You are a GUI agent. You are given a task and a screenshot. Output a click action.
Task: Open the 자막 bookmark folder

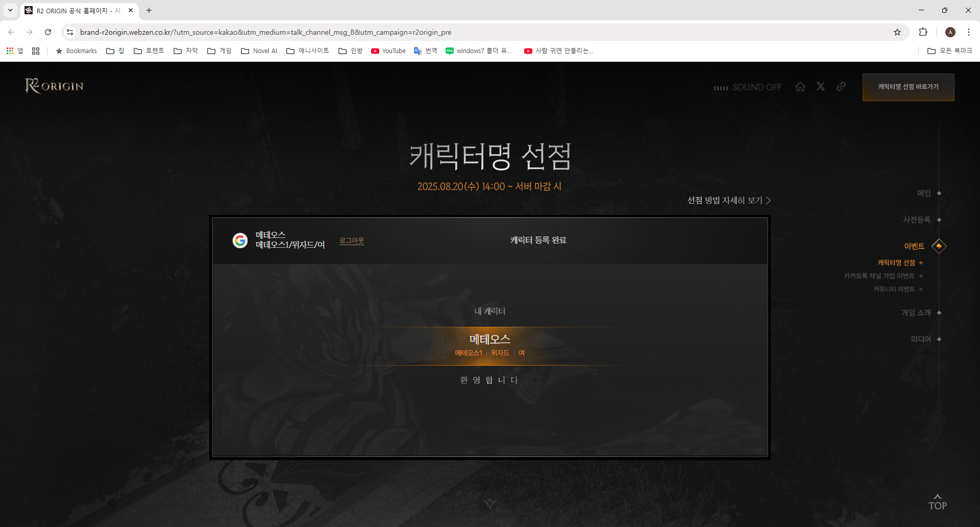point(186,51)
